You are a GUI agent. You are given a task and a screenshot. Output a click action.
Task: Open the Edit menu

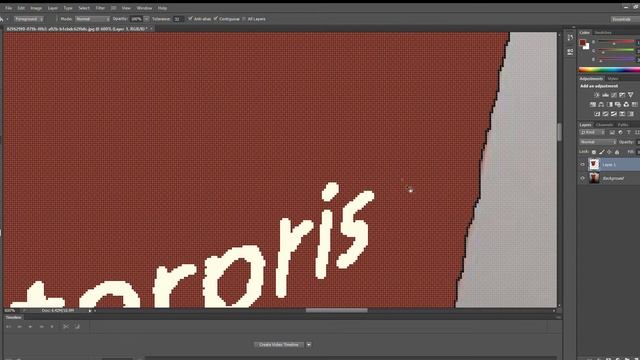tap(21, 8)
